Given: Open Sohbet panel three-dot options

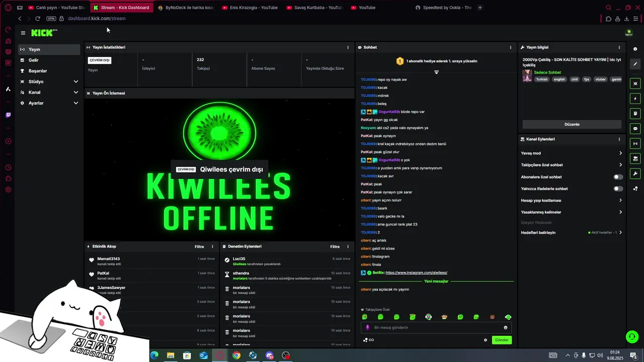Looking at the screenshot, I should (x=511, y=47).
